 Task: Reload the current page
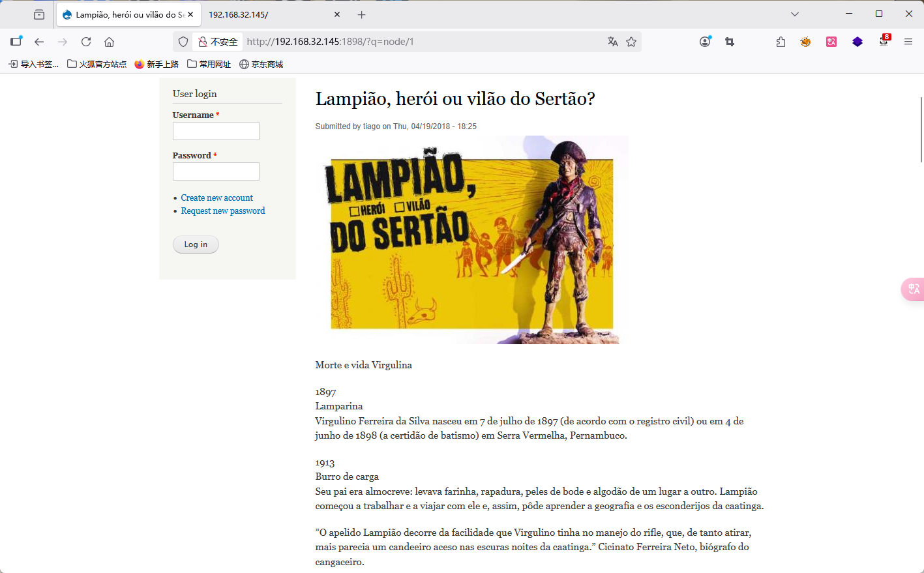point(86,42)
